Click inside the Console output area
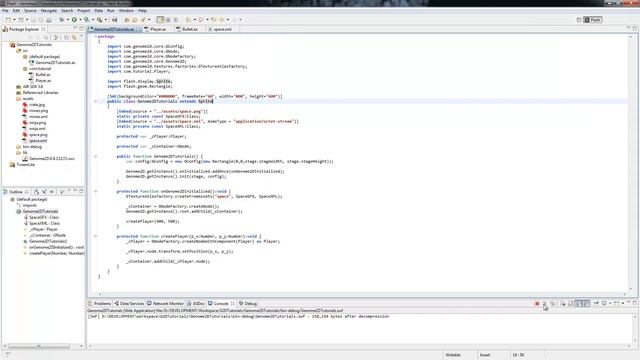The width and height of the screenshot is (640, 360). coord(359,331)
